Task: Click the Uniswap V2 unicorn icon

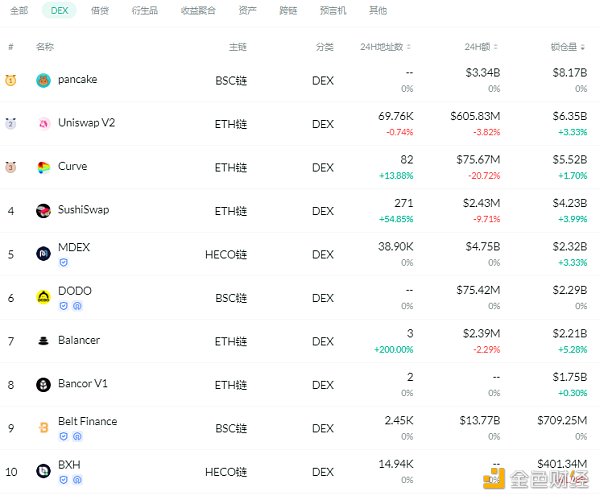Action: [43, 124]
